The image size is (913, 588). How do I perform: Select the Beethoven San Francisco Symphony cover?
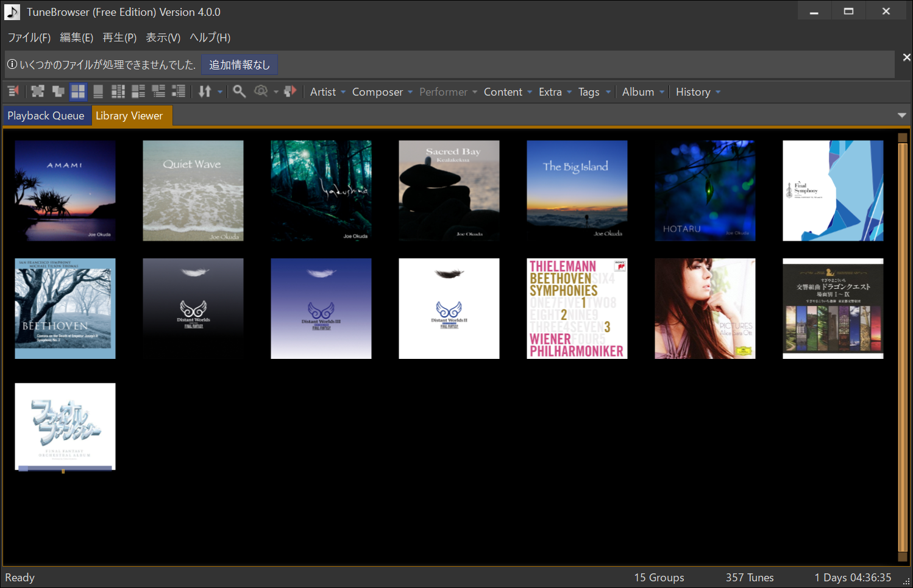click(65, 308)
